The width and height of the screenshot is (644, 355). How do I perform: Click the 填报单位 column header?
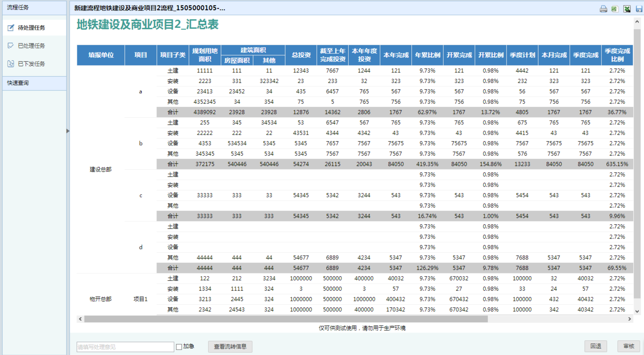[101, 55]
